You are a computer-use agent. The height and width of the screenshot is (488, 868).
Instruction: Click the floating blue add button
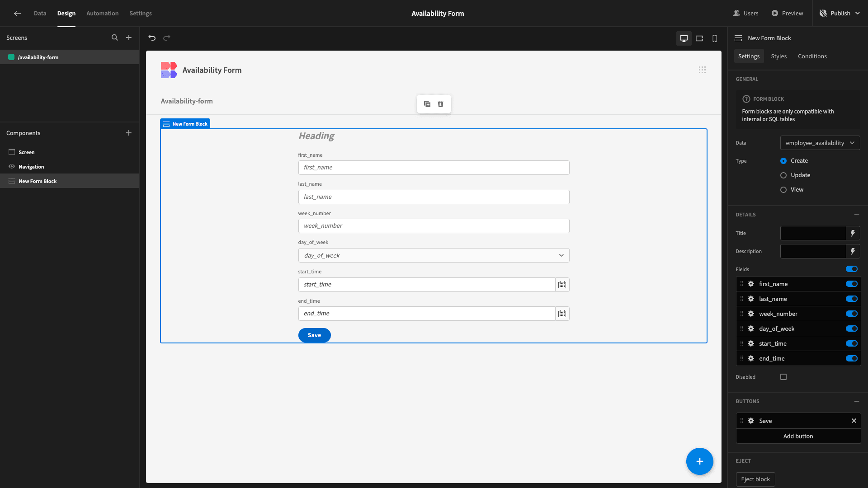699,461
